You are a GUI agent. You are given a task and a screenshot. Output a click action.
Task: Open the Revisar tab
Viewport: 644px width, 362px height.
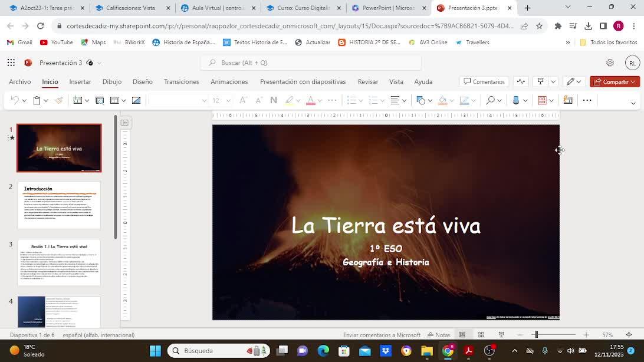[x=368, y=82]
